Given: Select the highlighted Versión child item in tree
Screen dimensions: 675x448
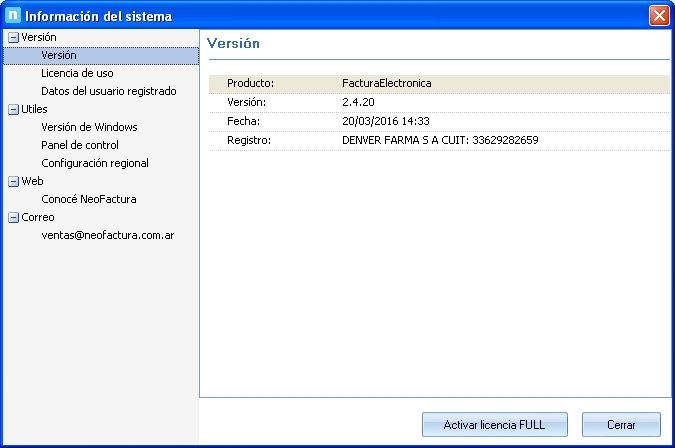Looking at the screenshot, I should coord(59,55).
